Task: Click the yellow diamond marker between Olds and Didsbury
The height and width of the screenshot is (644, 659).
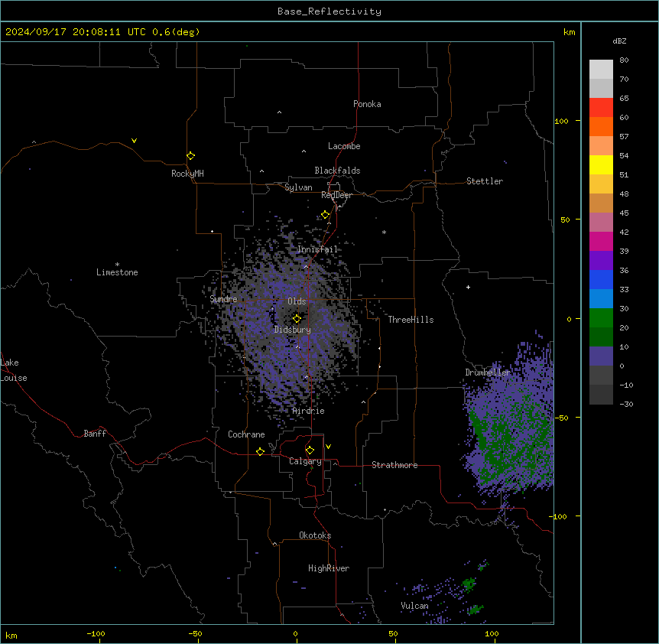Action: pyautogui.click(x=297, y=319)
